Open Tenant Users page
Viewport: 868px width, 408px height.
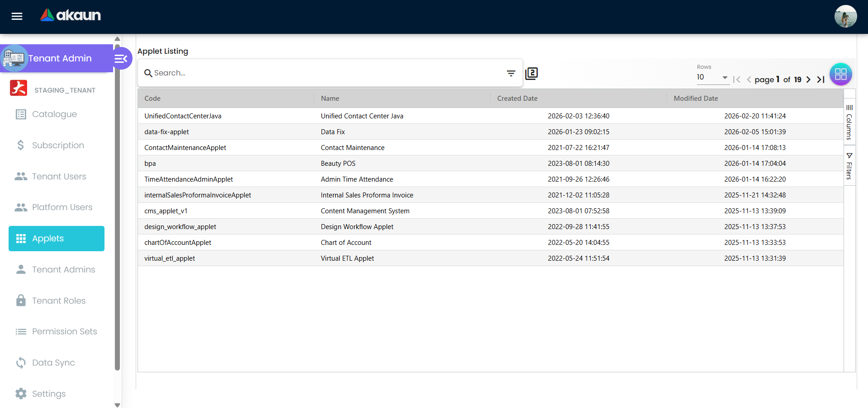click(57, 177)
